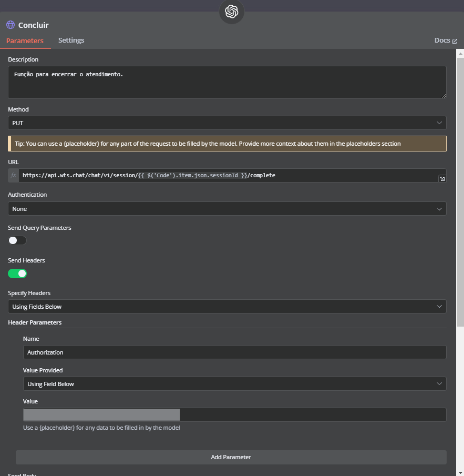Screen dimensions: 464x476
Task: Open the Specify Headers dropdown
Action: [x=227, y=307]
